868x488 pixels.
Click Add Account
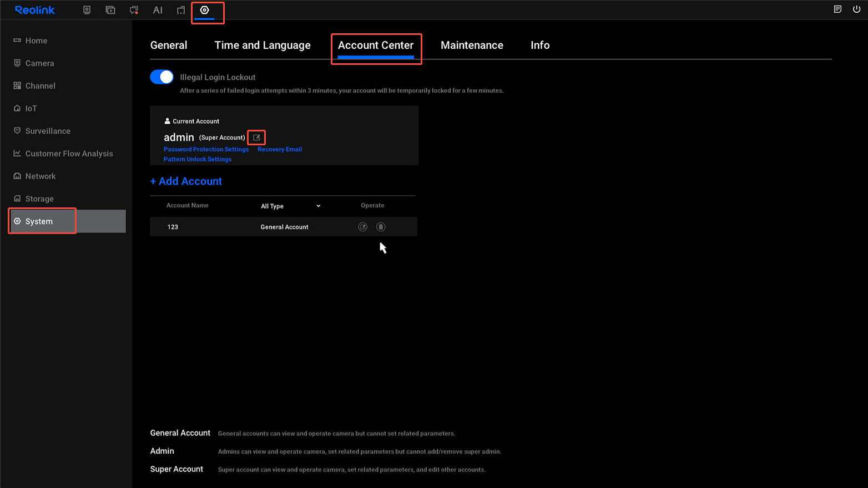(x=186, y=181)
